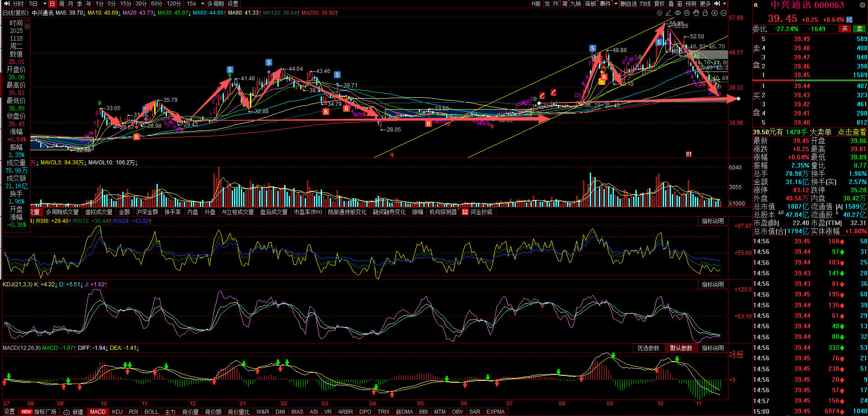Click the hand pan tool icon
868x416 pixels.
tap(696, 13)
